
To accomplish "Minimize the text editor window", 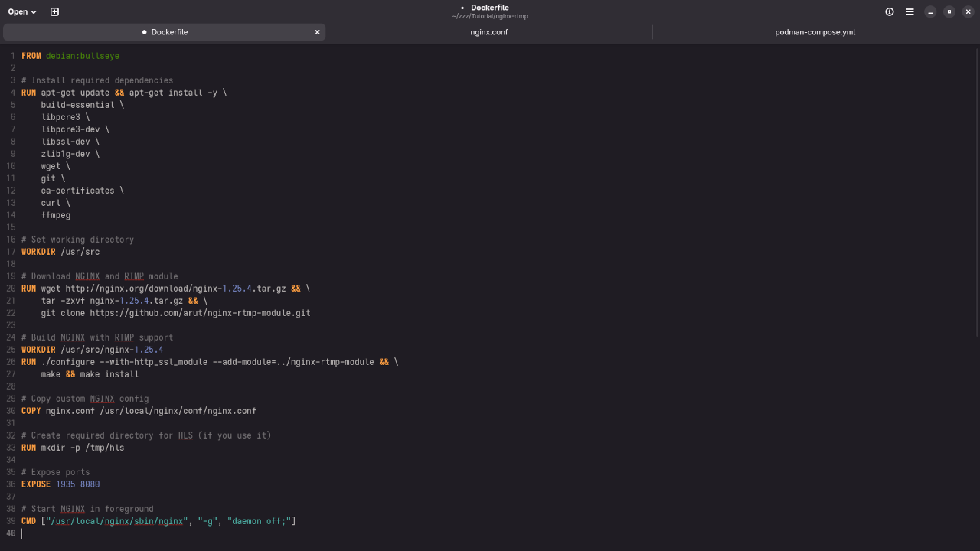I will (930, 11).
